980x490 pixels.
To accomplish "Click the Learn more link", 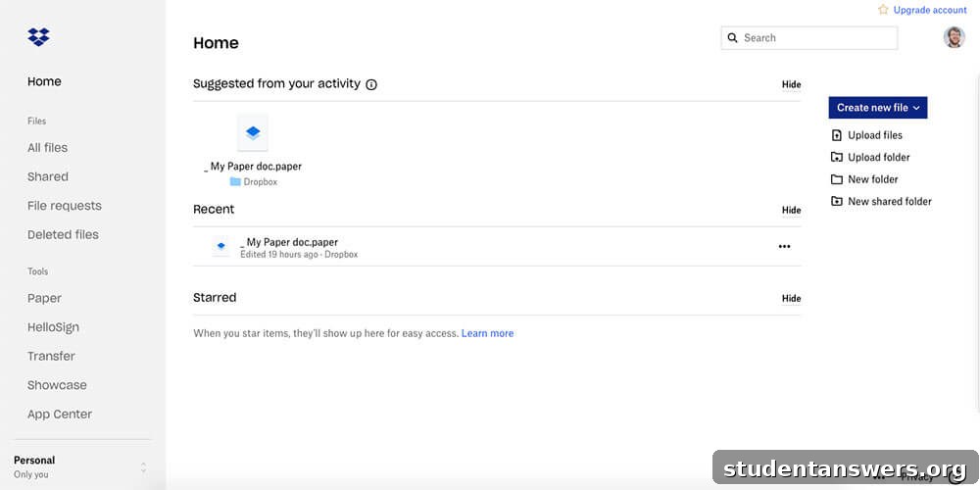I will tap(487, 333).
